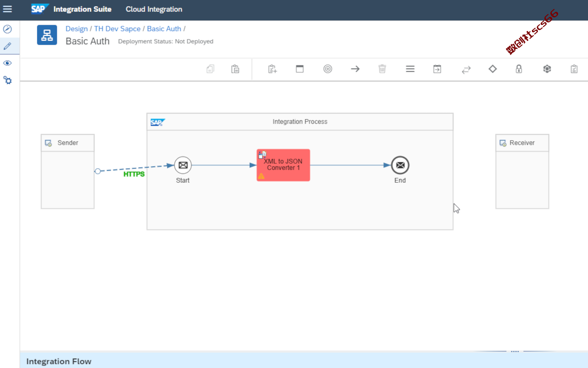Open the Discover compass sidebar icon
588x368 pixels.
click(7, 29)
